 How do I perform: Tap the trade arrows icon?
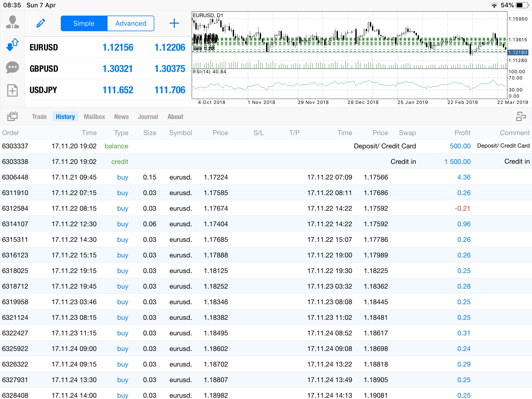coord(12,45)
